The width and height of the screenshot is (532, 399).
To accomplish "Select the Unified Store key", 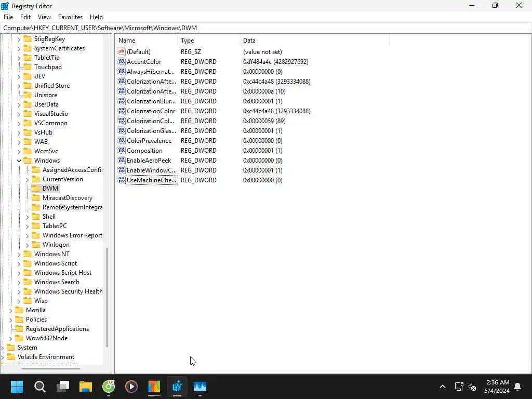I will point(51,86).
